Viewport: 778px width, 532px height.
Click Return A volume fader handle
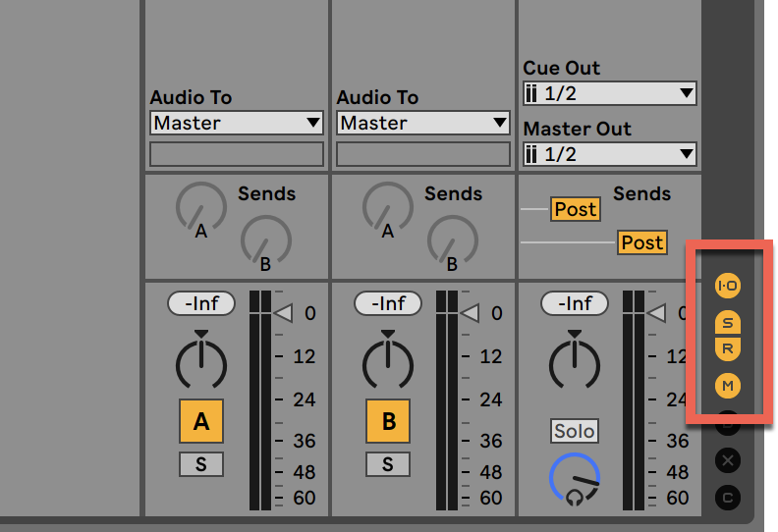pos(283,313)
